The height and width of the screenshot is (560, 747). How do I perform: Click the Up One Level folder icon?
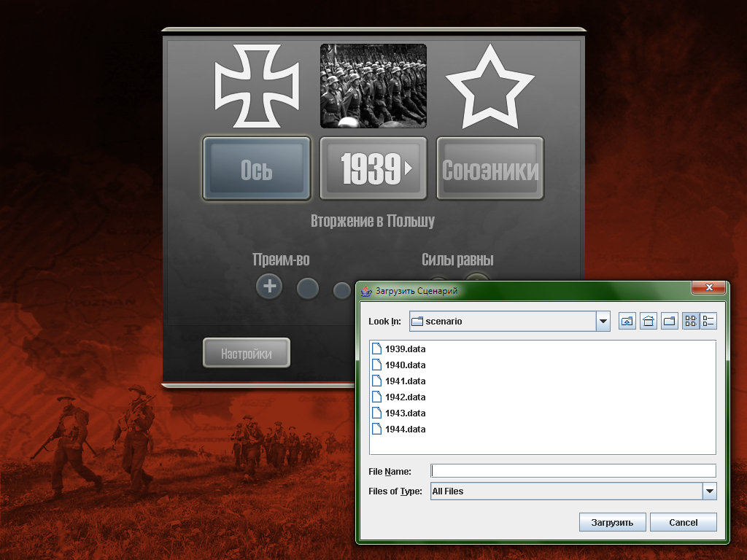(x=627, y=321)
